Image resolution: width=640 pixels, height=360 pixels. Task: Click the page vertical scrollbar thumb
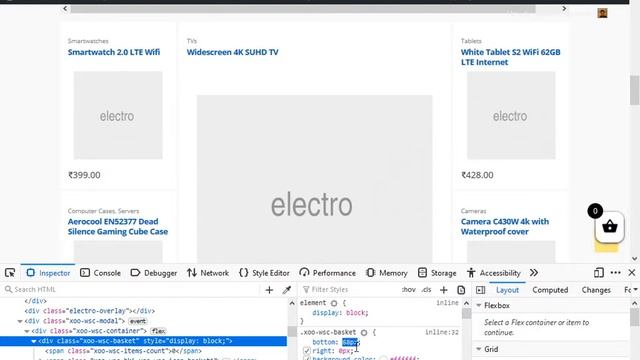tap(634, 90)
